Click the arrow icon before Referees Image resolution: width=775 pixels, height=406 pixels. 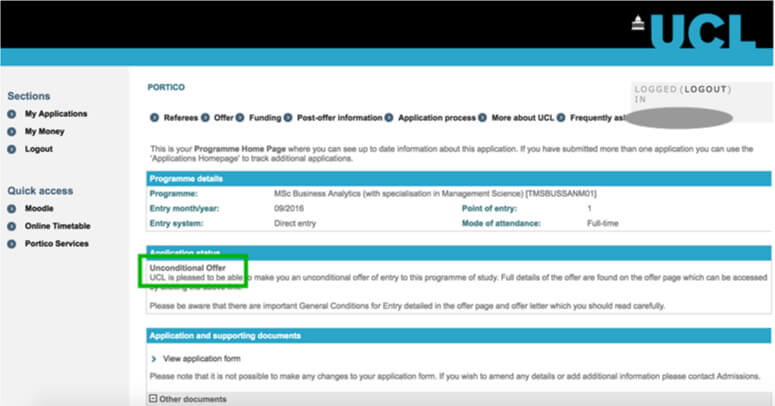point(155,118)
